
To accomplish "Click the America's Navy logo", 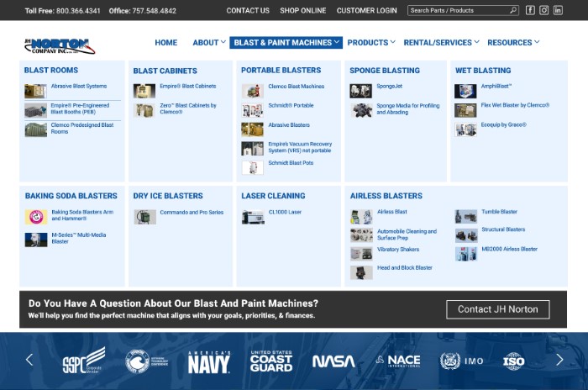I will (209, 361).
